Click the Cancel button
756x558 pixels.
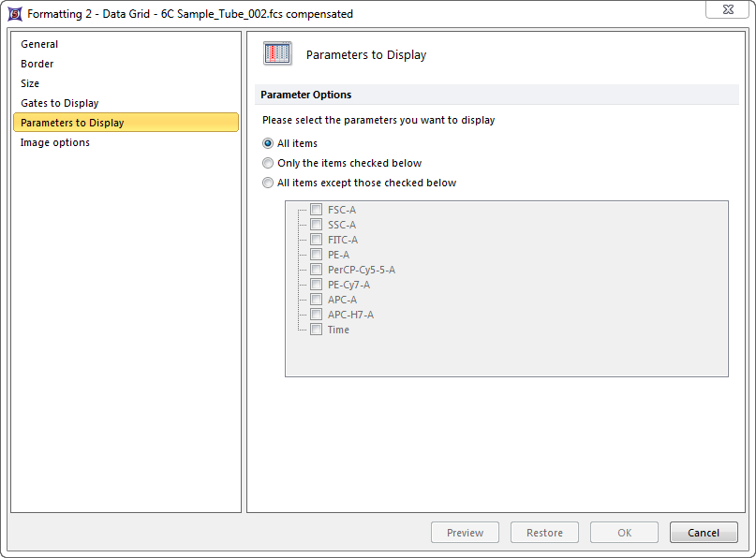point(703,533)
